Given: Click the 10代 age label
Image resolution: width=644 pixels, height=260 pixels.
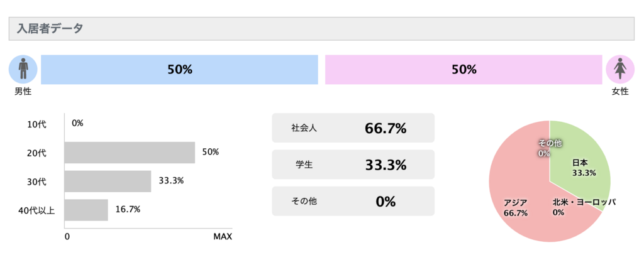Looking at the screenshot, I should 37,124.
